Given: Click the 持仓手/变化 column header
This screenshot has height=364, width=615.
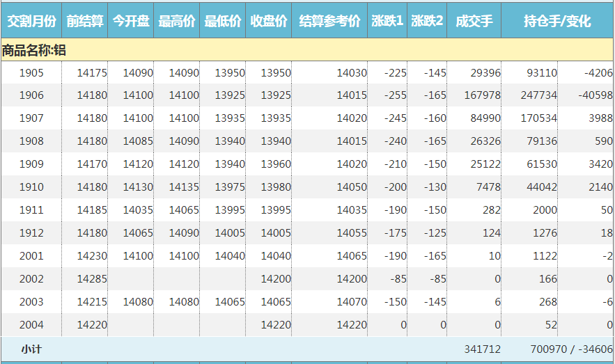Looking at the screenshot, I should point(557,22).
